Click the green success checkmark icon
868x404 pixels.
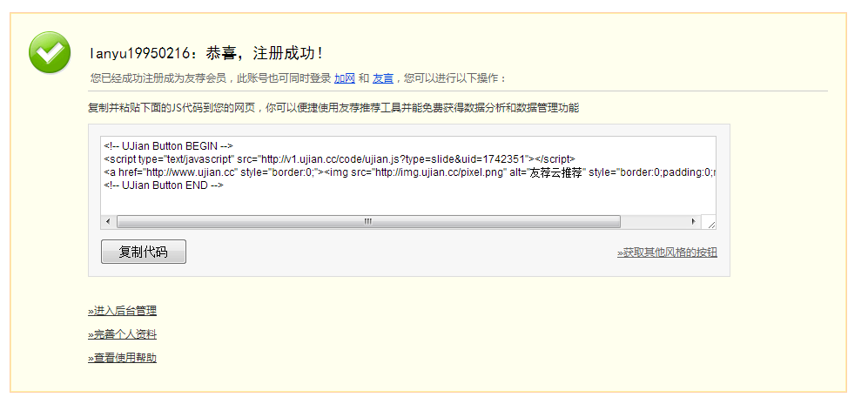[50, 52]
